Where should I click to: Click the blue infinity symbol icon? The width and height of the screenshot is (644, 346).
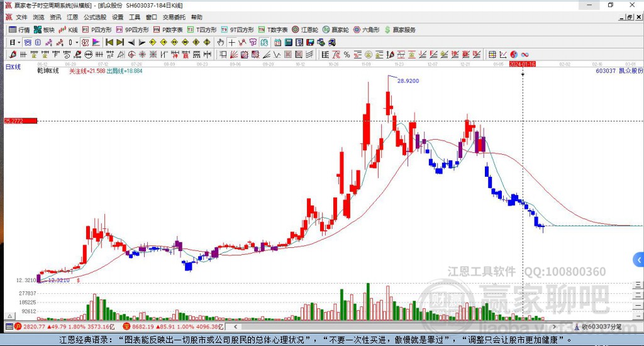[x=525, y=54]
